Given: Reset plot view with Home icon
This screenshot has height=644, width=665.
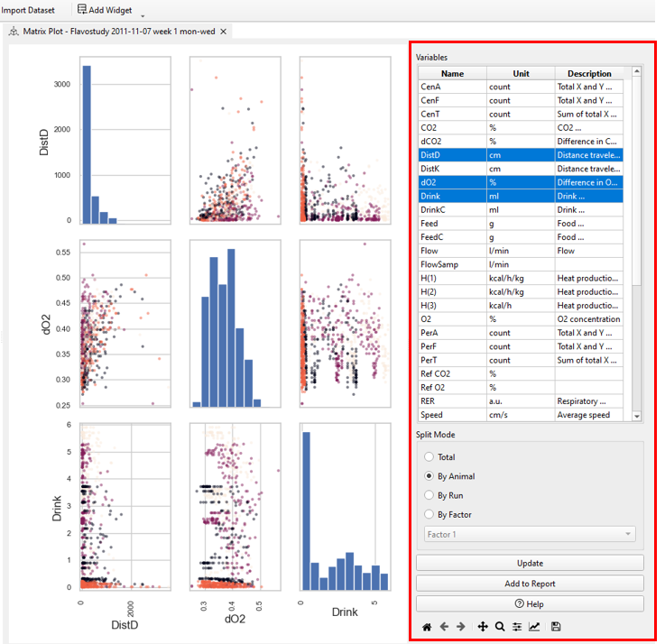Looking at the screenshot, I should click(x=427, y=627).
